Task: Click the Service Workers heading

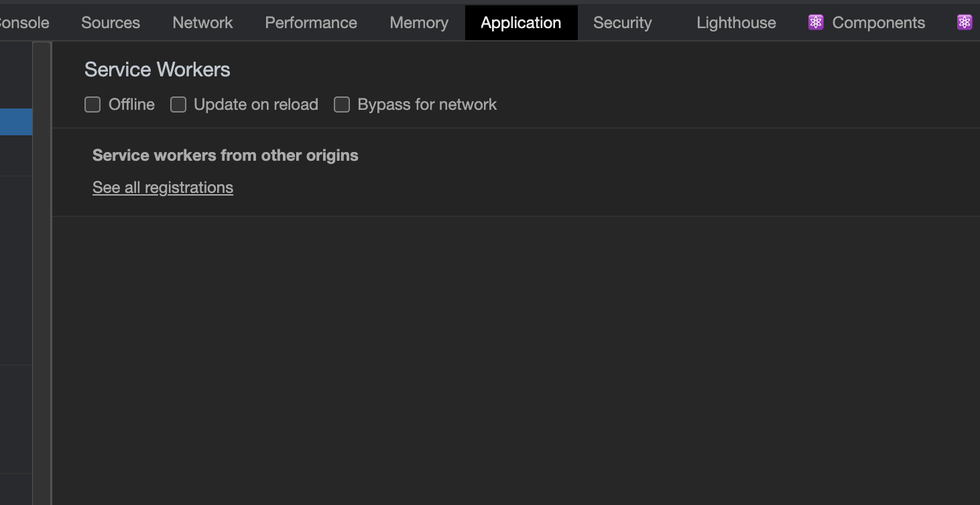Action: point(158,70)
